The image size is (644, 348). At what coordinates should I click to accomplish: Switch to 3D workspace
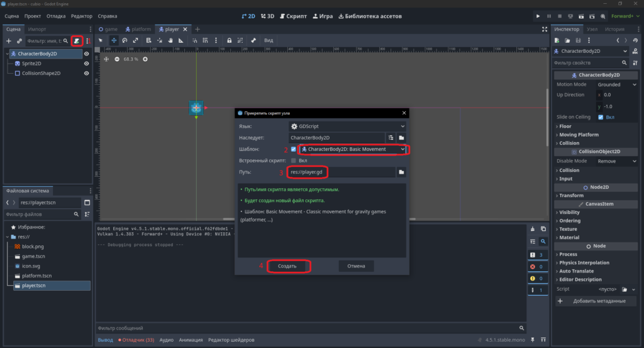[x=268, y=16]
